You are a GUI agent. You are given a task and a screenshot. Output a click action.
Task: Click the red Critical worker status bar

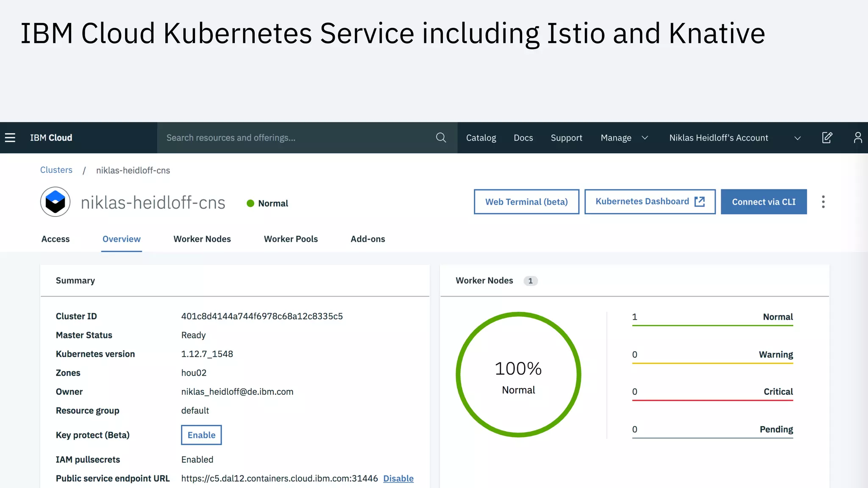tap(712, 400)
